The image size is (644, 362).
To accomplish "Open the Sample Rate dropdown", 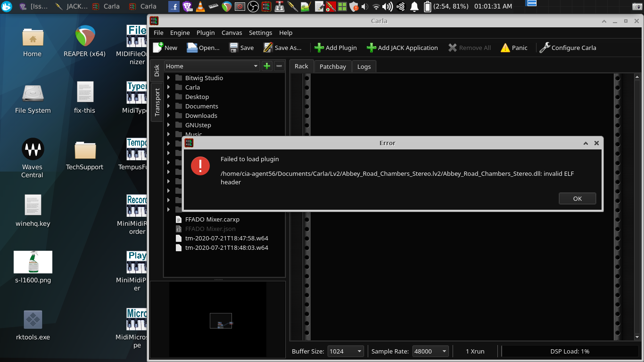I will [430, 351].
